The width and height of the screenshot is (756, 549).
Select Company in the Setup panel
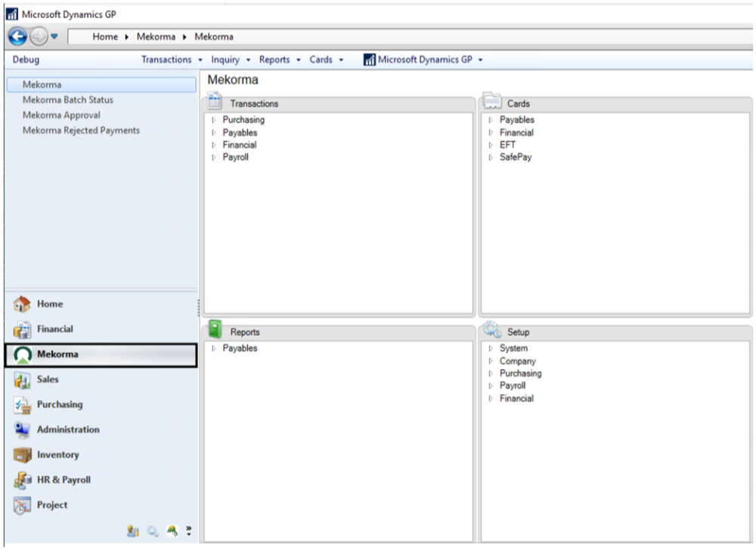[517, 361]
